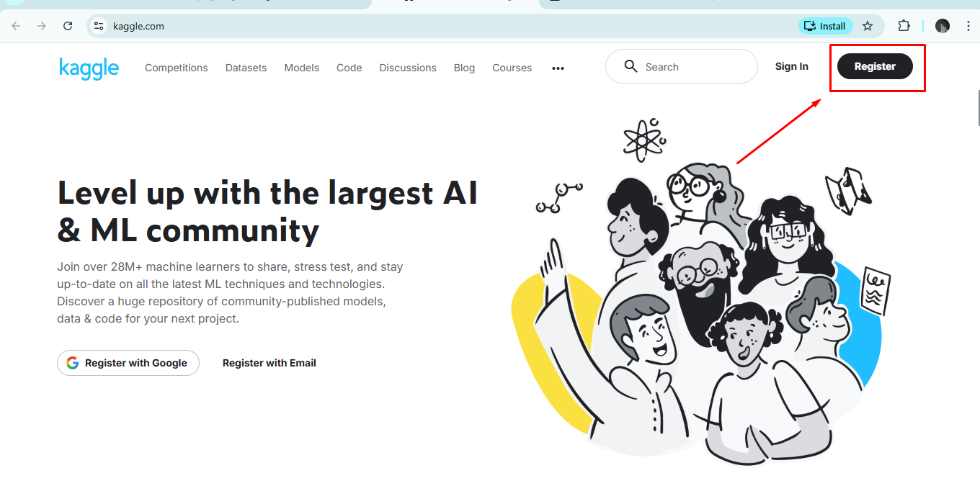Open the browser extensions puzzle icon
Screen dimensions: 980x504
coord(904,26)
